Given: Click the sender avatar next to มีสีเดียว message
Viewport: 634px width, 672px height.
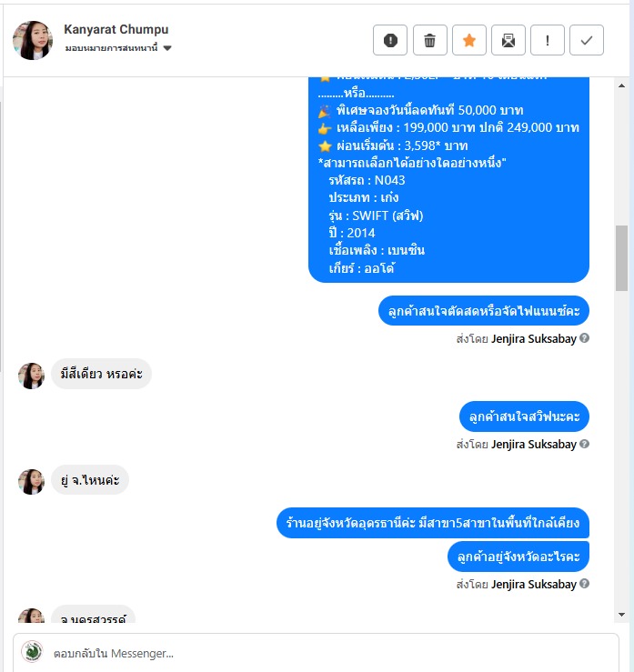Looking at the screenshot, I should click(x=31, y=376).
